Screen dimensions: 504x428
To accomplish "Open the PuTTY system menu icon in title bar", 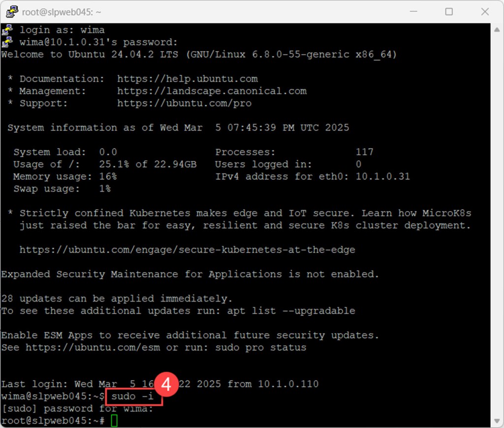I will pyautogui.click(x=11, y=11).
